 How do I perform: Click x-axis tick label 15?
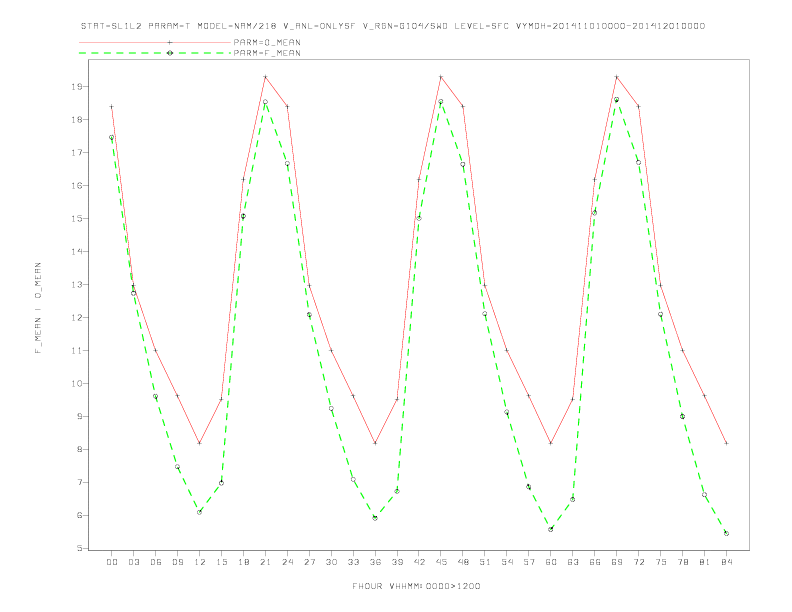pyautogui.click(x=221, y=562)
